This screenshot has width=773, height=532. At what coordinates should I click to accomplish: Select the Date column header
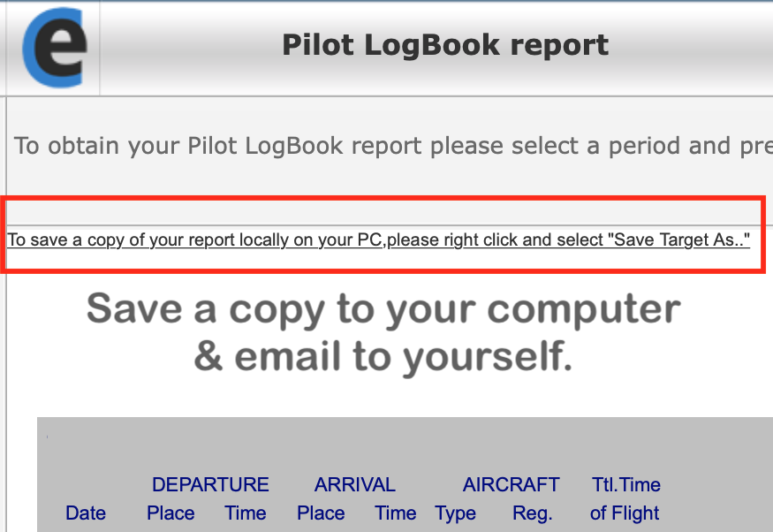(x=86, y=513)
